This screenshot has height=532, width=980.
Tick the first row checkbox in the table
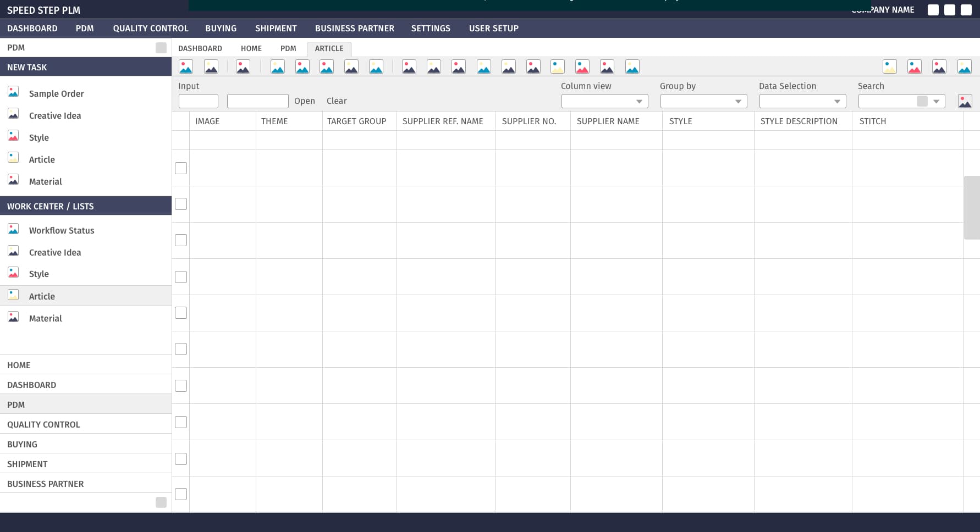[x=181, y=168]
